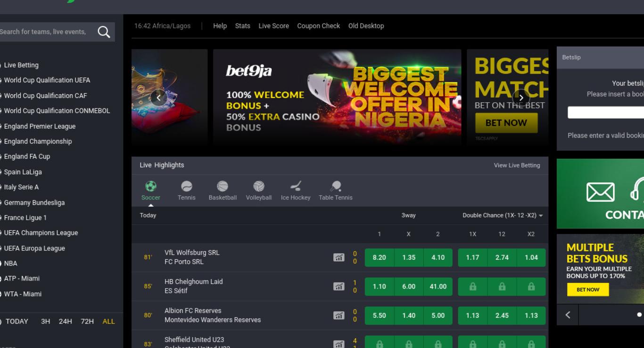Open NBA in sidebar
644x348 pixels.
tap(10, 263)
